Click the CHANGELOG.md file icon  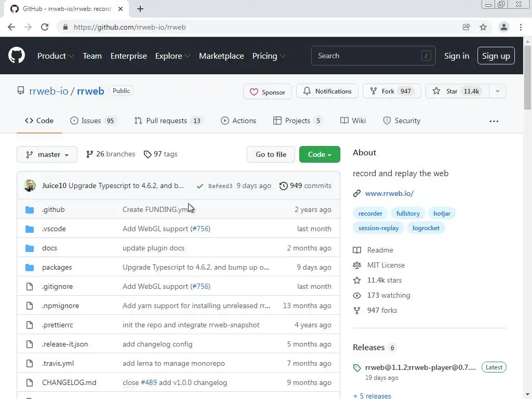click(30, 382)
